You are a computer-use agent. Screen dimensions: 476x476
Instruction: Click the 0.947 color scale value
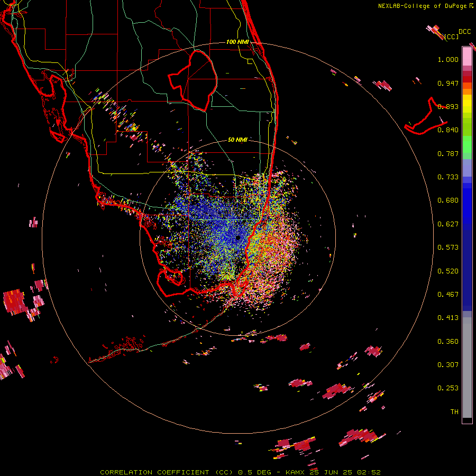[x=448, y=83]
